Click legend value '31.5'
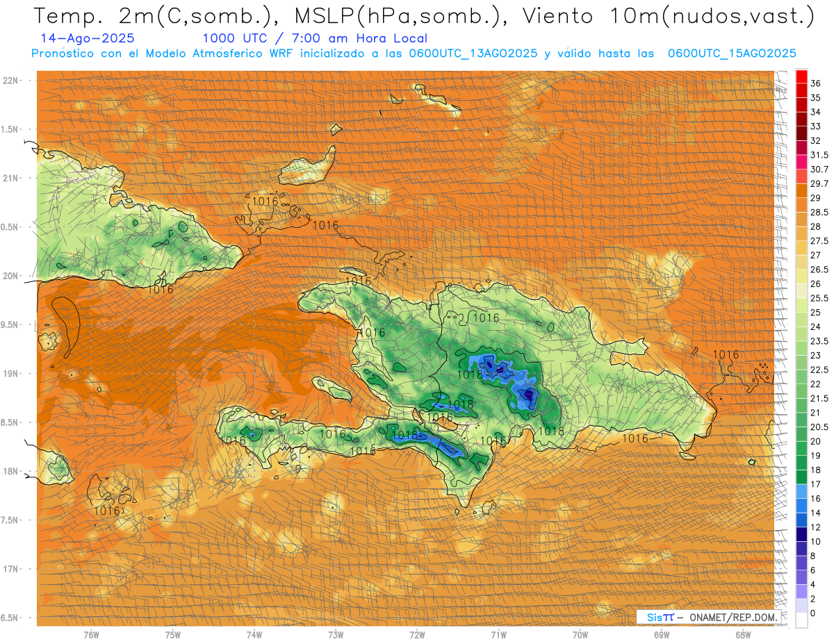This screenshot has height=644, width=834. point(819,155)
